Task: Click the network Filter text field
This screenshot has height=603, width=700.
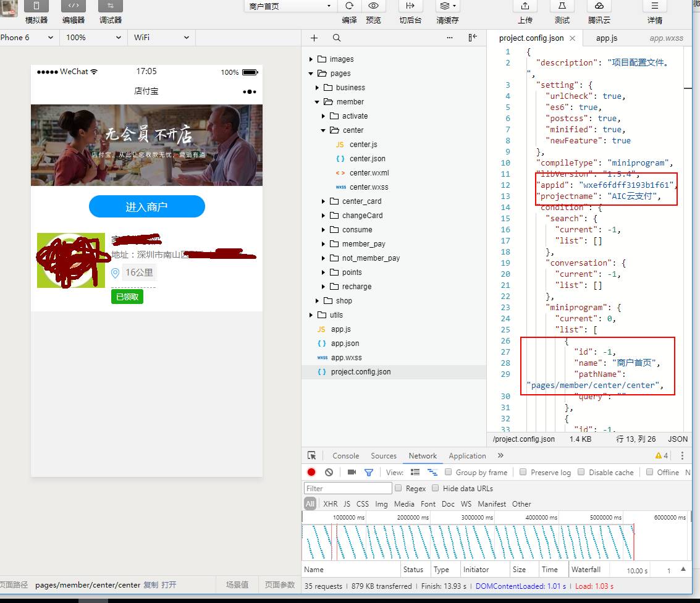Action: click(348, 488)
